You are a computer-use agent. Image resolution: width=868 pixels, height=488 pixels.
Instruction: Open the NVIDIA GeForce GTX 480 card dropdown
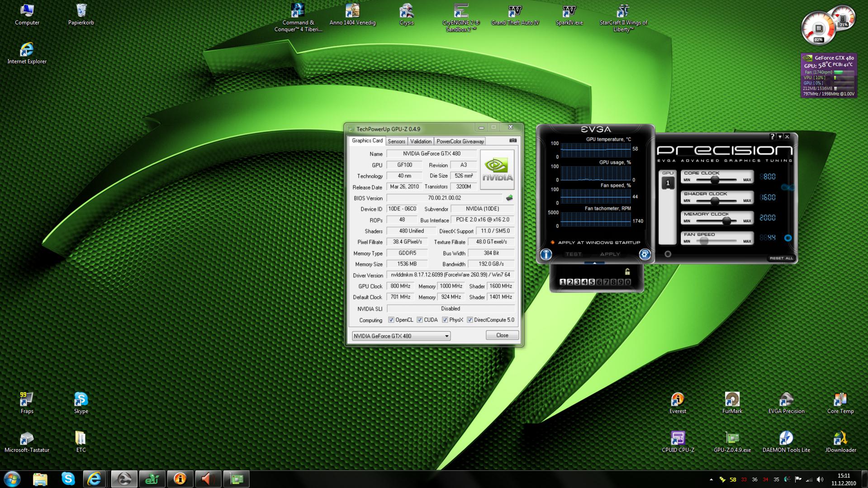(401, 336)
